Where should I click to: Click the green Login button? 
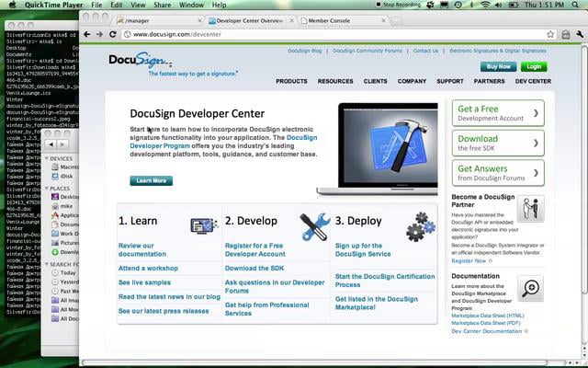pos(534,66)
